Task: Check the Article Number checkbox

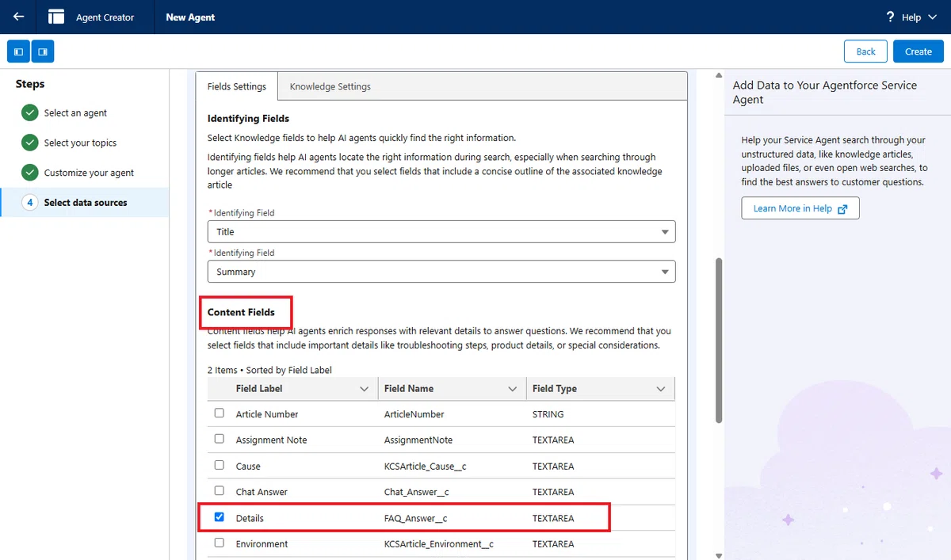Action: [x=220, y=413]
